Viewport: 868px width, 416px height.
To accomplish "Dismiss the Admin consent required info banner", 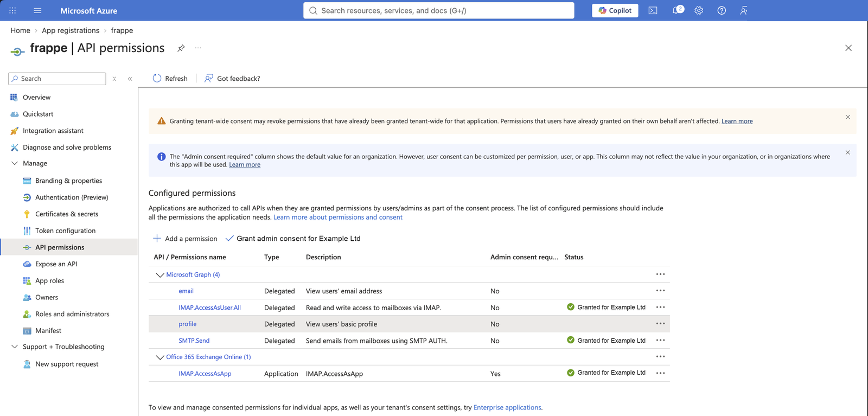I will pyautogui.click(x=848, y=152).
